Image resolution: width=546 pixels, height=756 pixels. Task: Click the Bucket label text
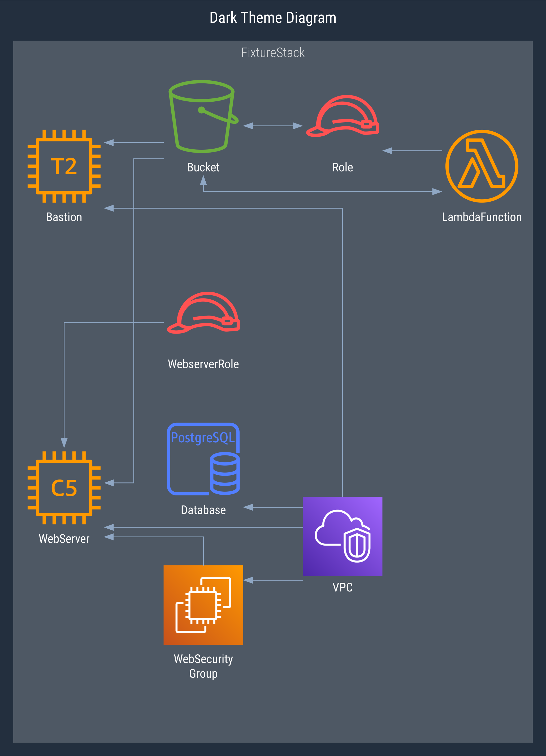203,167
